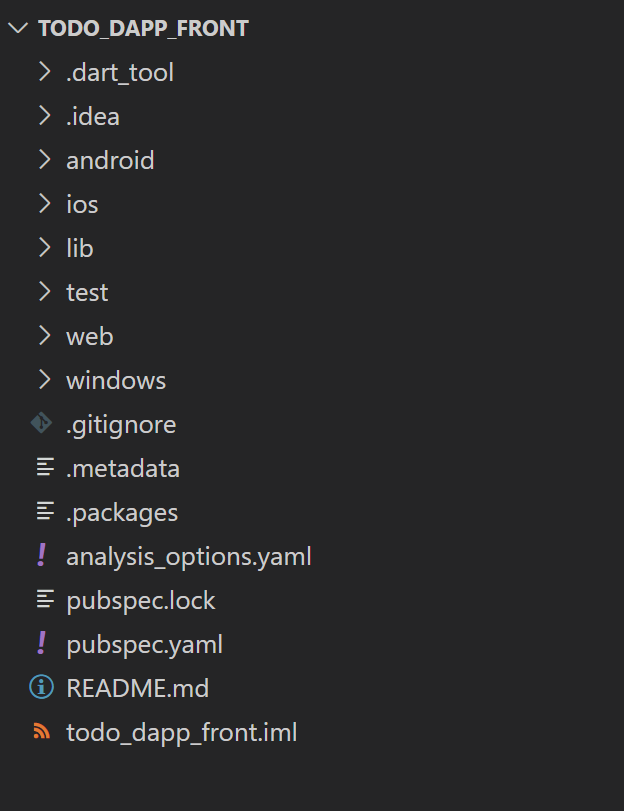Select the analysis_options.yaml file name
The height and width of the screenshot is (811, 624).
(x=189, y=557)
